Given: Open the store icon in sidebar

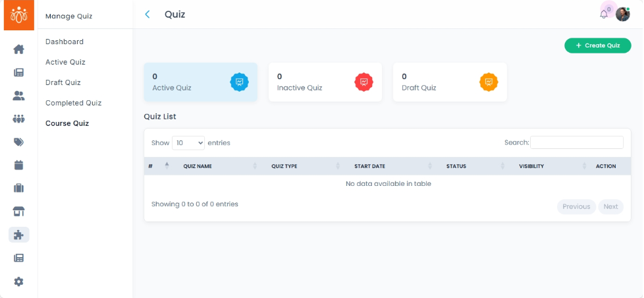Looking at the screenshot, I should tap(18, 212).
